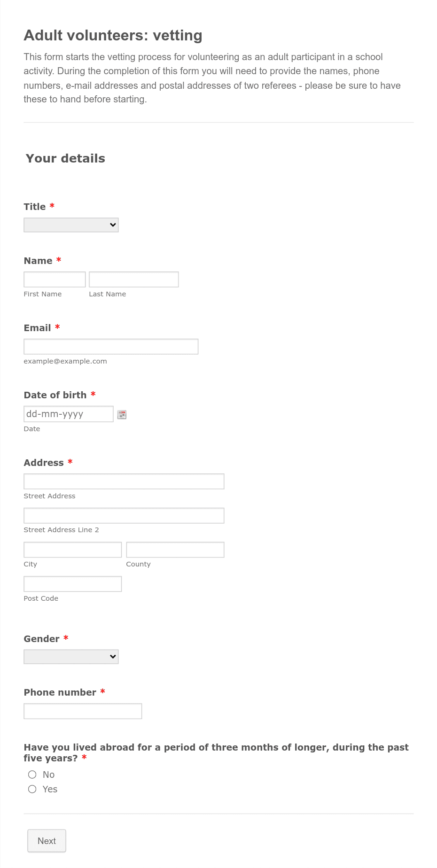Screen dimensions: 437x868
Task: Click the Next button
Action: [47, 841]
